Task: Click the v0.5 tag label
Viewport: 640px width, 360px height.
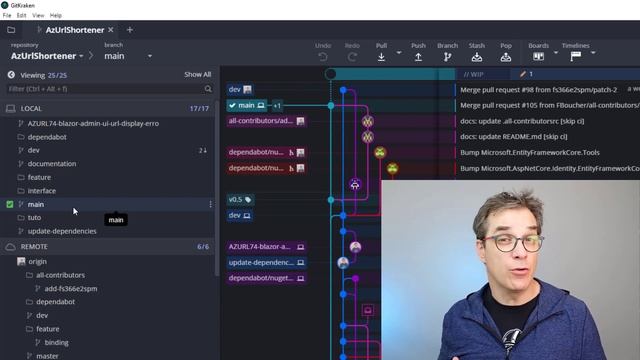Action: pos(240,200)
